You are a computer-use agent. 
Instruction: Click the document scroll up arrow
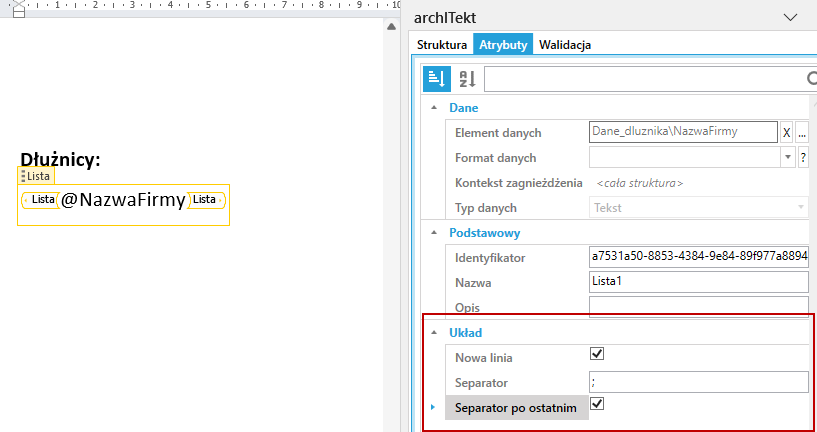point(392,27)
